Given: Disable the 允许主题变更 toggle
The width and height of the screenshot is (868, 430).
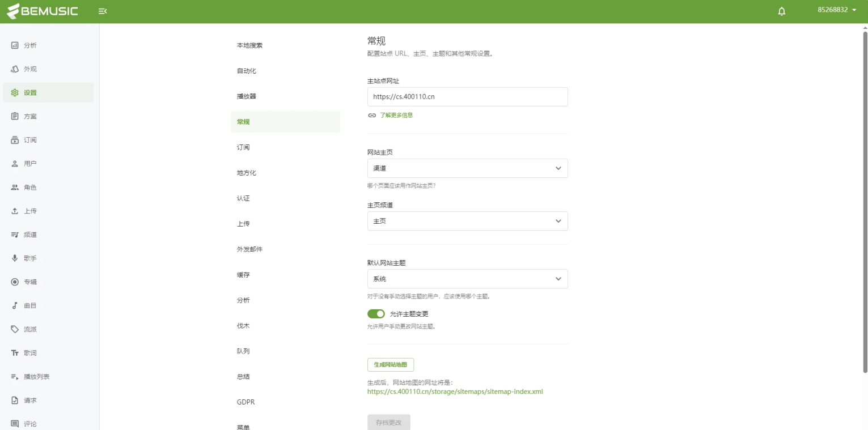Looking at the screenshot, I should pyautogui.click(x=376, y=313).
